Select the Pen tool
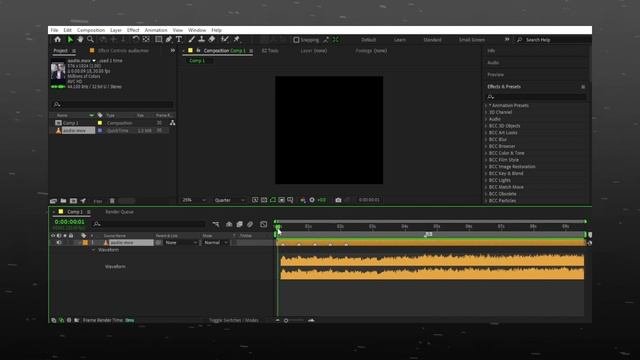The image size is (640, 360). click(169, 40)
